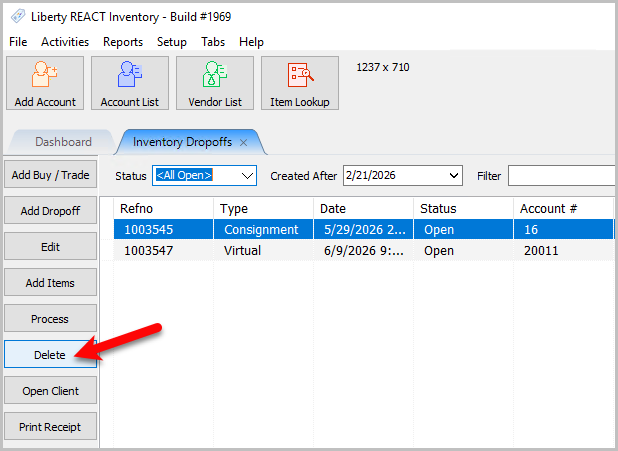
Task: Click the Add Buy / Trade button
Action: coord(50,174)
